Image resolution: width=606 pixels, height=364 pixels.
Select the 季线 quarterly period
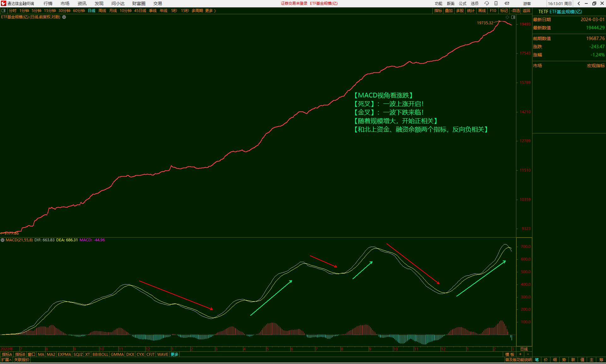[153, 11]
